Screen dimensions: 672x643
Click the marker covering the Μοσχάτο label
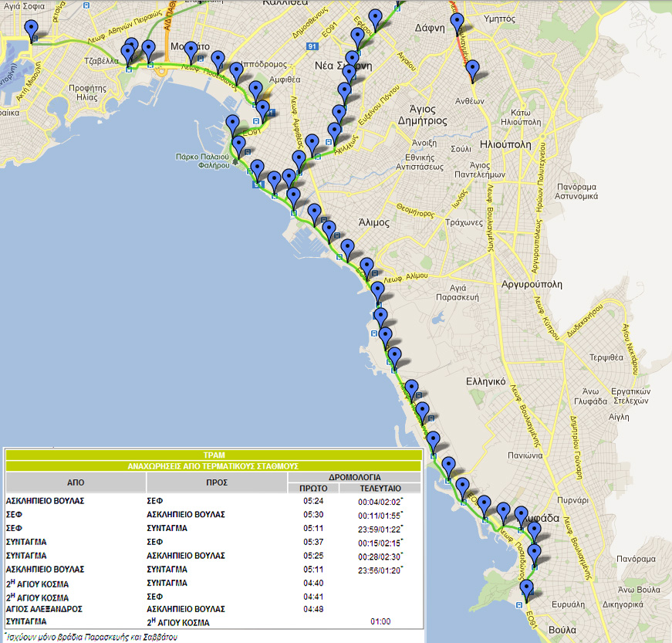point(191,51)
